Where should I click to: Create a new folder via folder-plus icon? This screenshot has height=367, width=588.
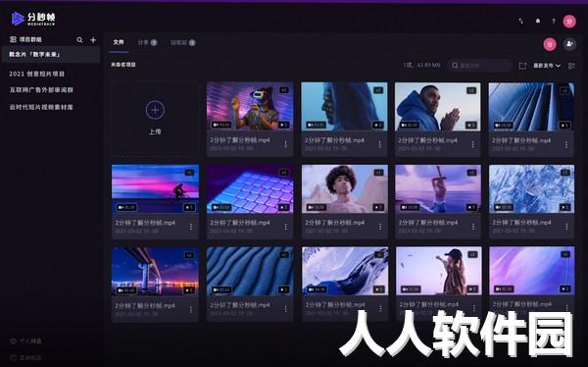coord(522,66)
